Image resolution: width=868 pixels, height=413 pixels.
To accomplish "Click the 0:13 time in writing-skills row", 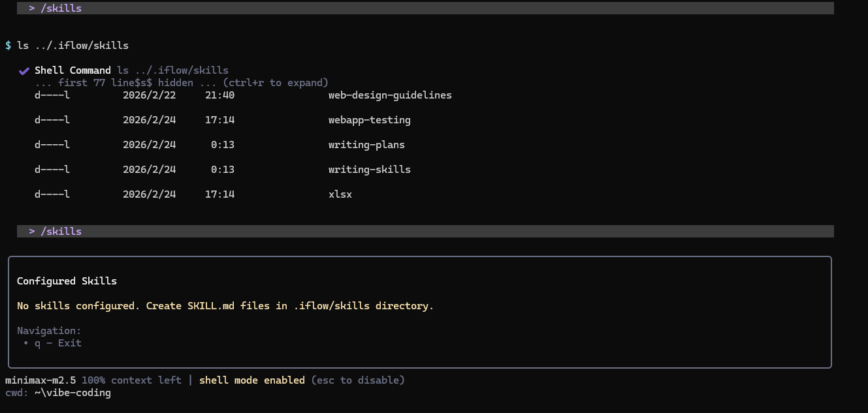I will 223,170.
